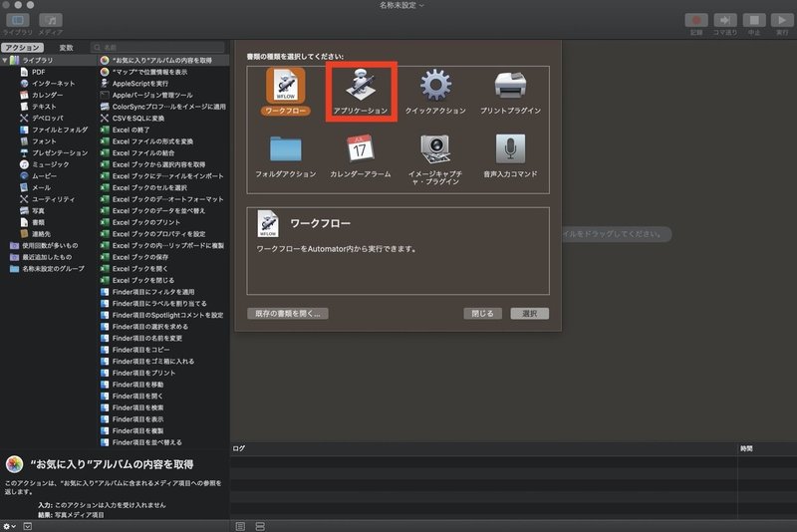Click the 記録 record button in toolbar

(696, 20)
